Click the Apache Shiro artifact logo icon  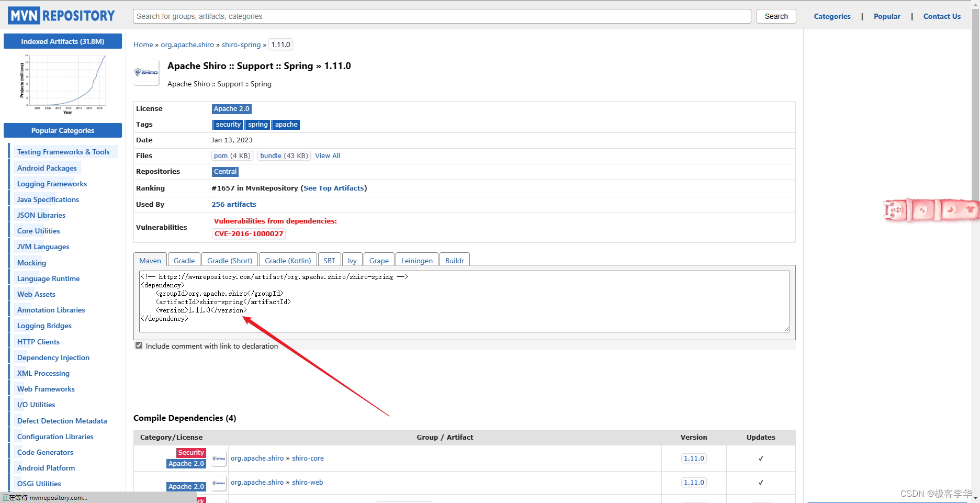[x=146, y=72]
